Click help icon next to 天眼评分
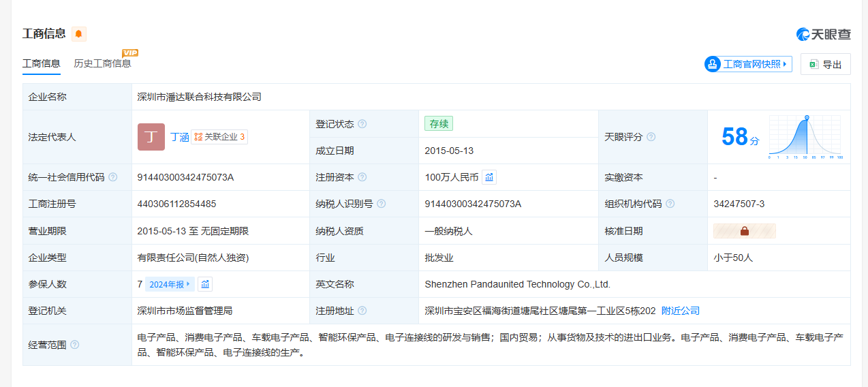 651,137
